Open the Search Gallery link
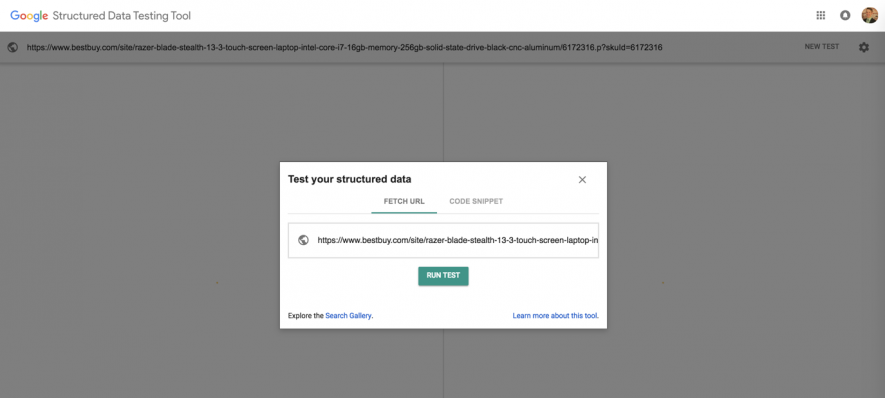 point(349,316)
